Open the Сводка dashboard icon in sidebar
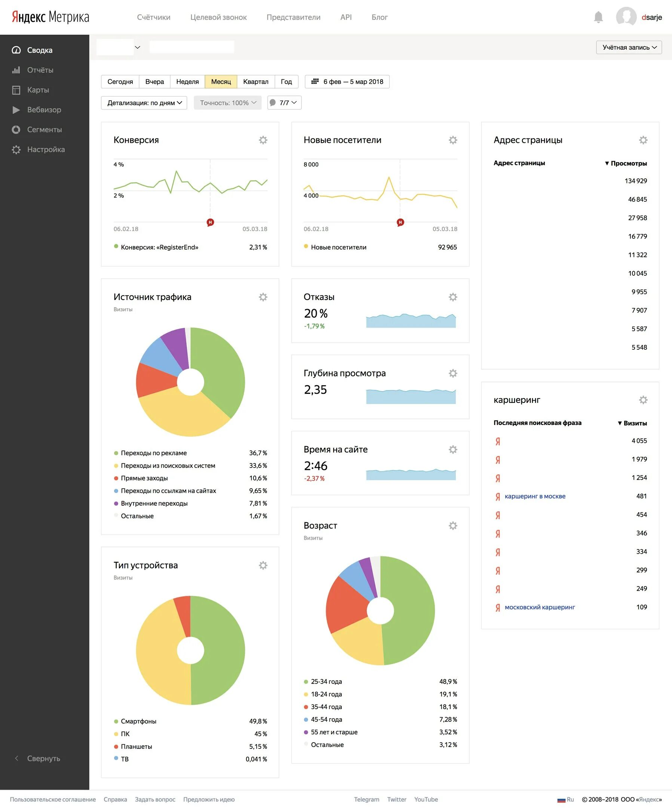Viewport: 672px width, 808px height. [x=16, y=50]
